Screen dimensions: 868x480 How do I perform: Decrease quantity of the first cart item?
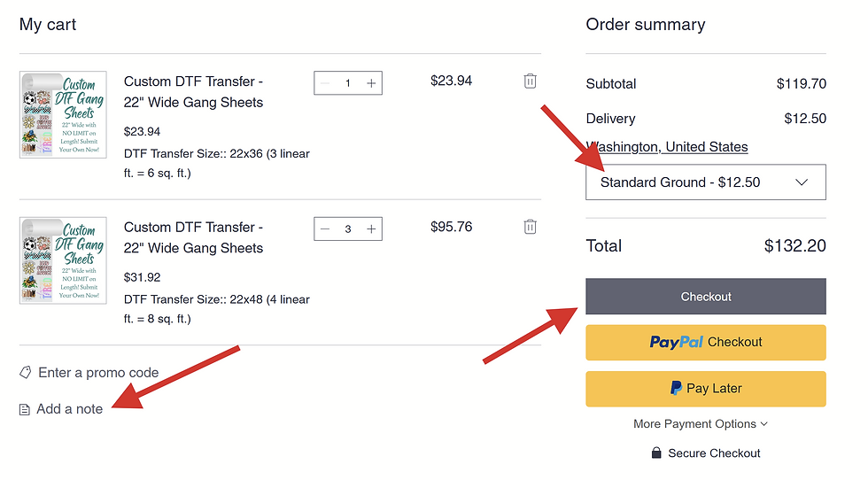pyautogui.click(x=325, y=83)
